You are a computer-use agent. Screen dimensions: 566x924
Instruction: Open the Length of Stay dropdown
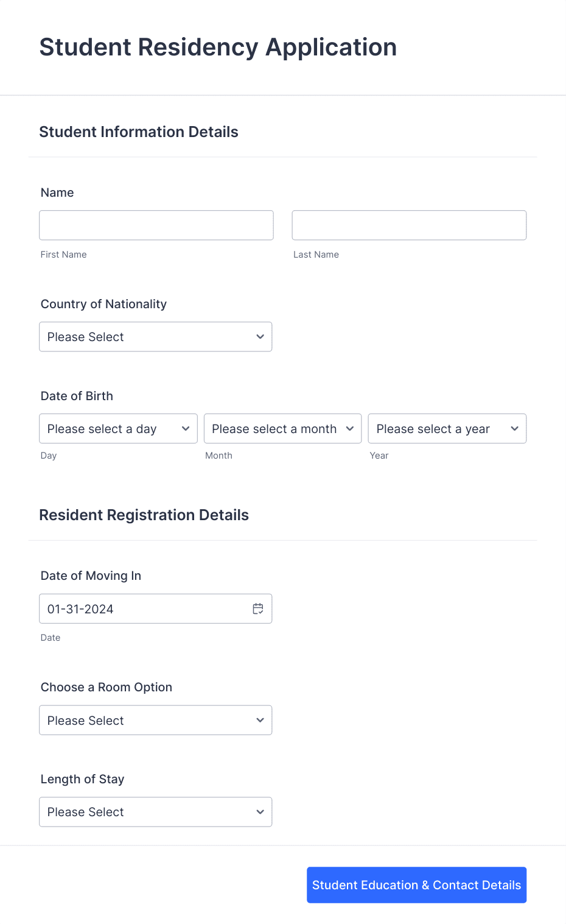155,811
